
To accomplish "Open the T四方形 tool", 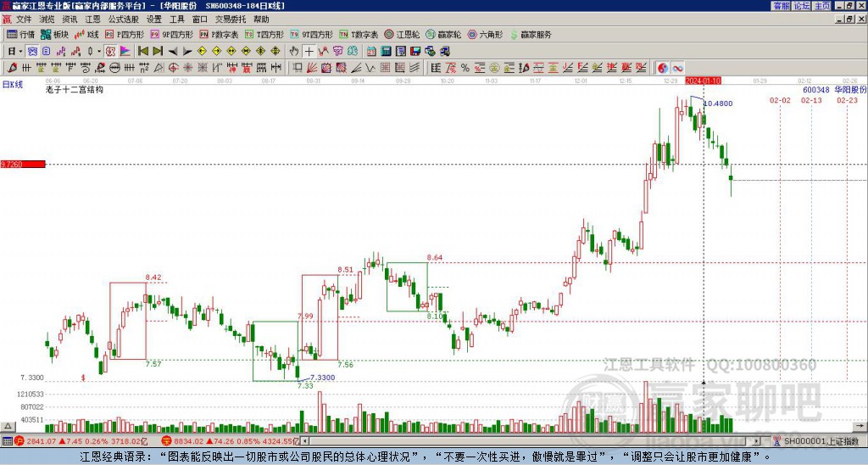I will pyautogui.click(x=264, y=34).
